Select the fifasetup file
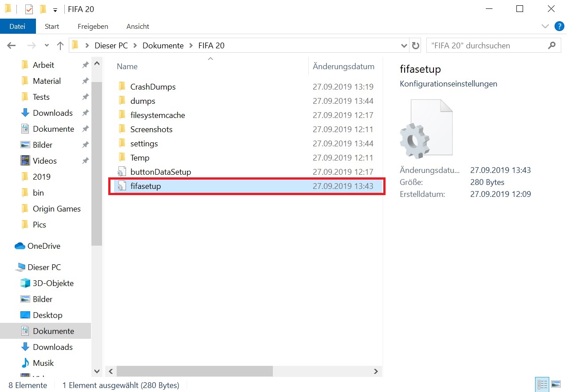This screenshot has width=567, height=392. click(x=246, y=186)
